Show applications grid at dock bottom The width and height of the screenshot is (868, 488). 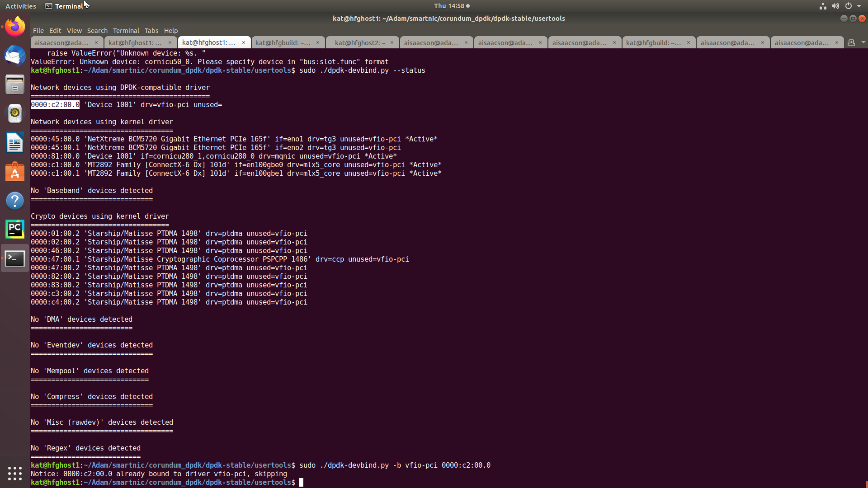[x=15, y=473]
